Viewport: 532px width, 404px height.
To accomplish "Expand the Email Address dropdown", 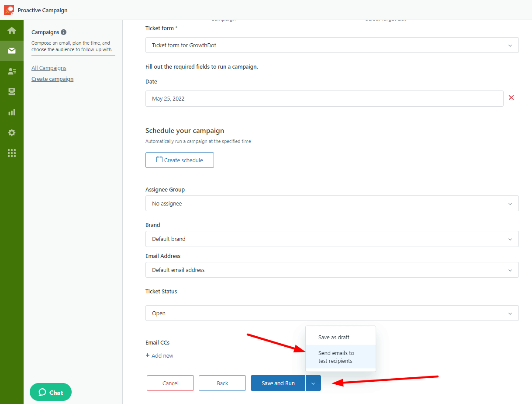I will (332, 270).
